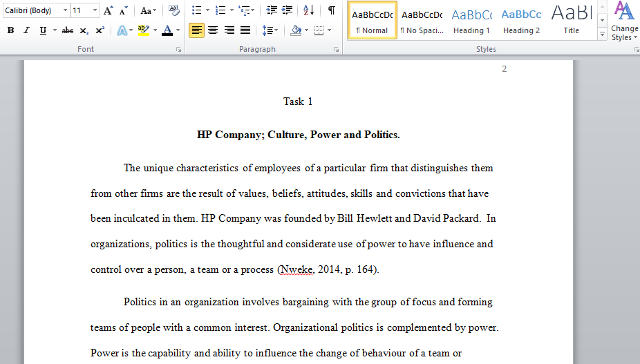Viewport: 640px width, 364px height.
Task: Toggle bold formatting
Action: coord(10,30)
